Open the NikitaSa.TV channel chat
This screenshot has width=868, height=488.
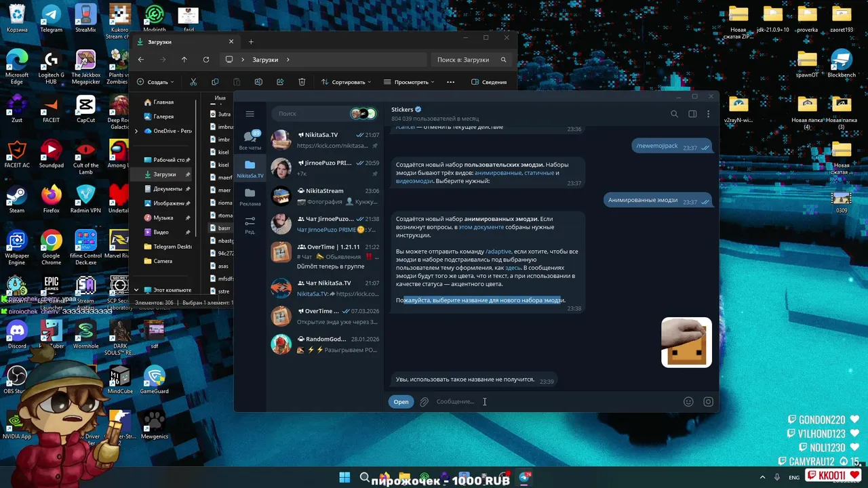pos(325,140)
